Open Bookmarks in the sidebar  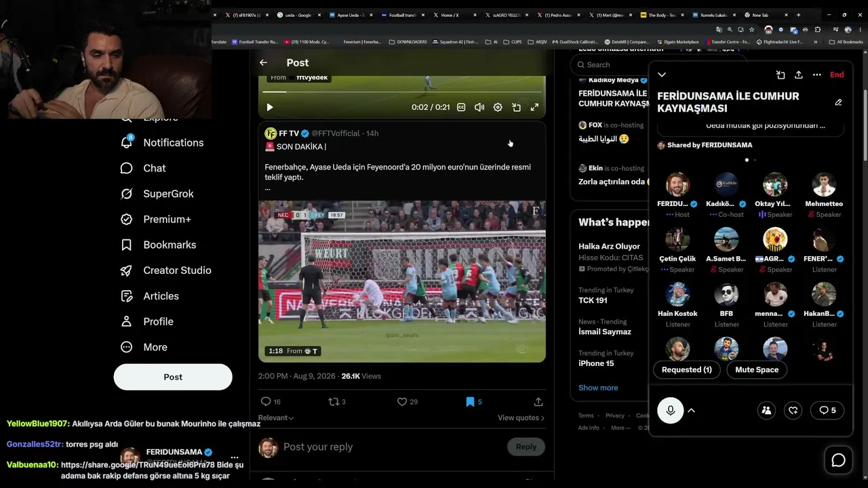pos(158,245)
